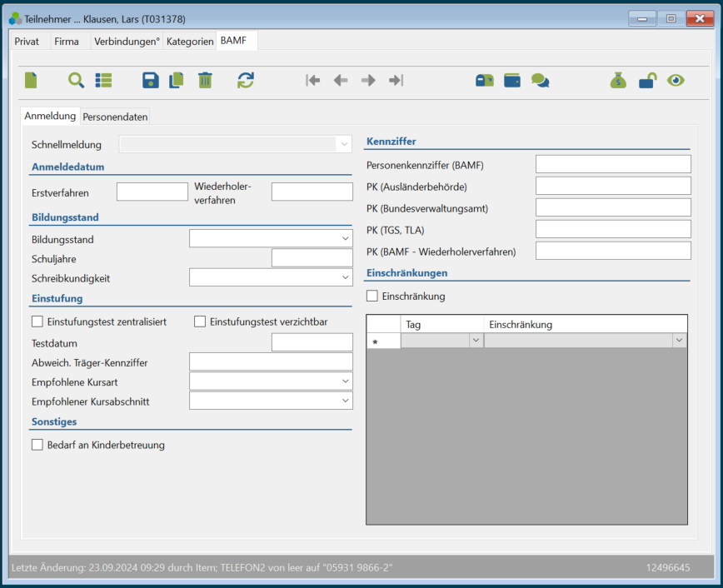Minimize the Teilnehmer window

click(x=642, y=18)
